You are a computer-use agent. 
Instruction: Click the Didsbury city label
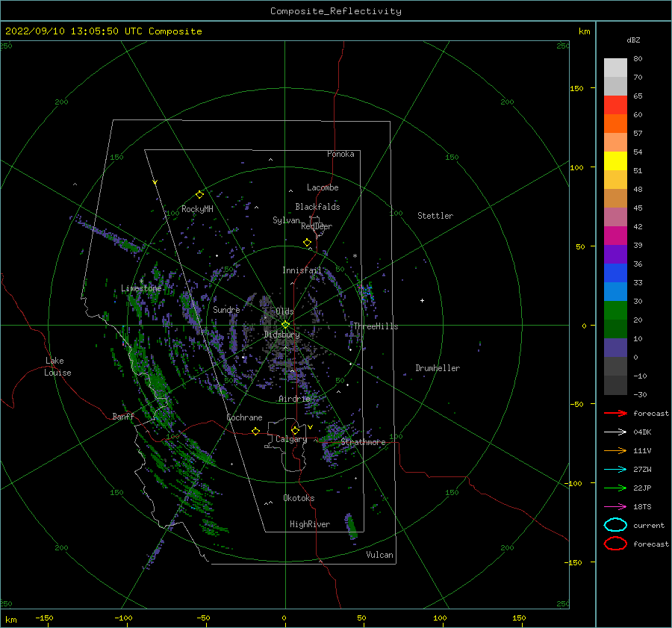(281, 335)
